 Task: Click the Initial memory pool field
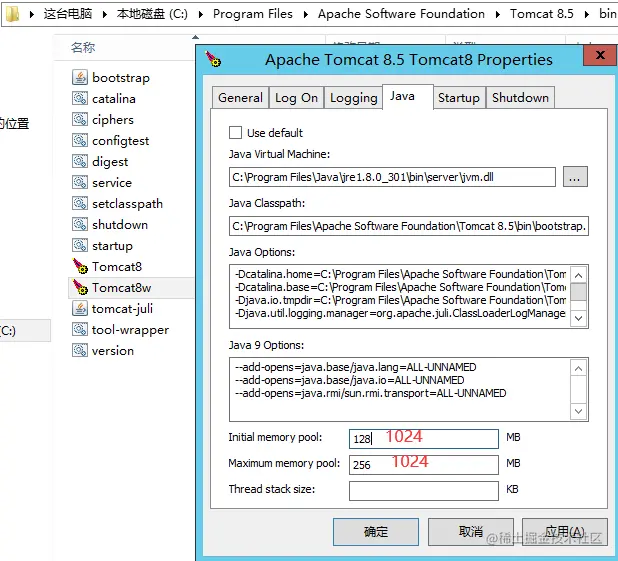(x=424, y=439)
